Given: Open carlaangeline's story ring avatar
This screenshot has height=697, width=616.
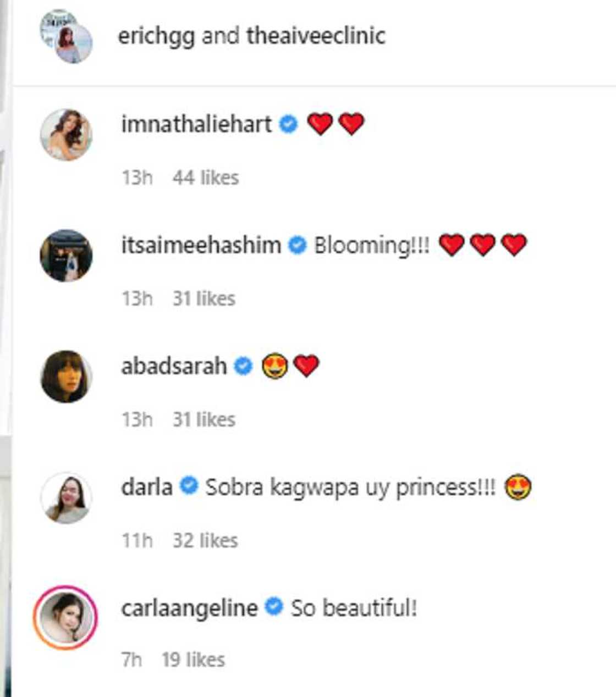Looking at the screenshot, I should pos(66,618).
